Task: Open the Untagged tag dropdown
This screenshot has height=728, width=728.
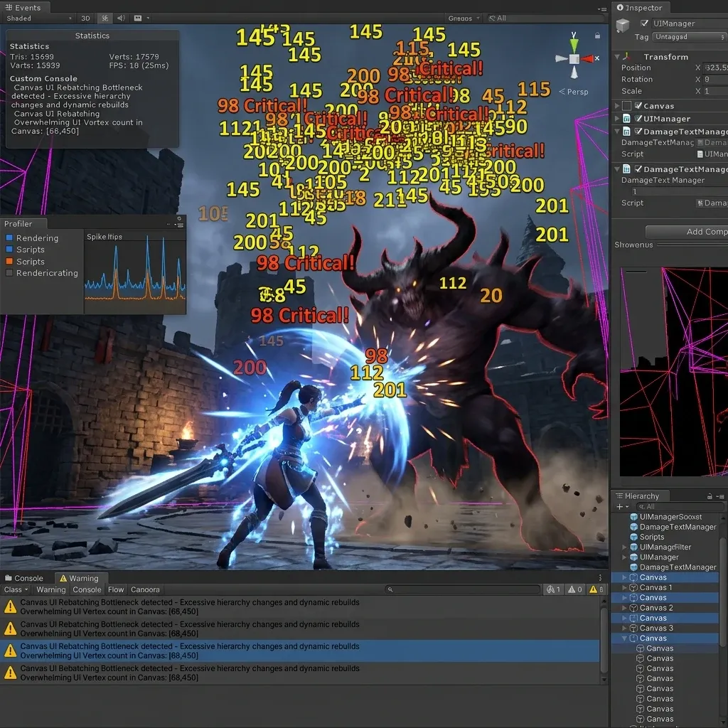Action: coord(689,37)
